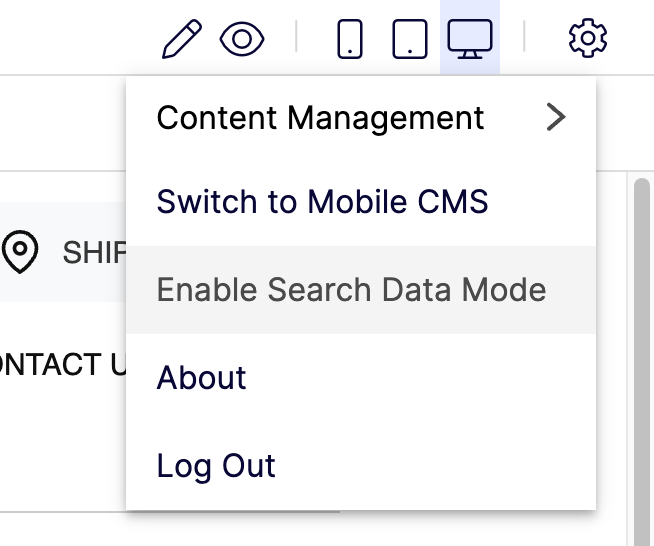
Task: Click the CONTACT US link behind the menu
Action: [63, 365]
